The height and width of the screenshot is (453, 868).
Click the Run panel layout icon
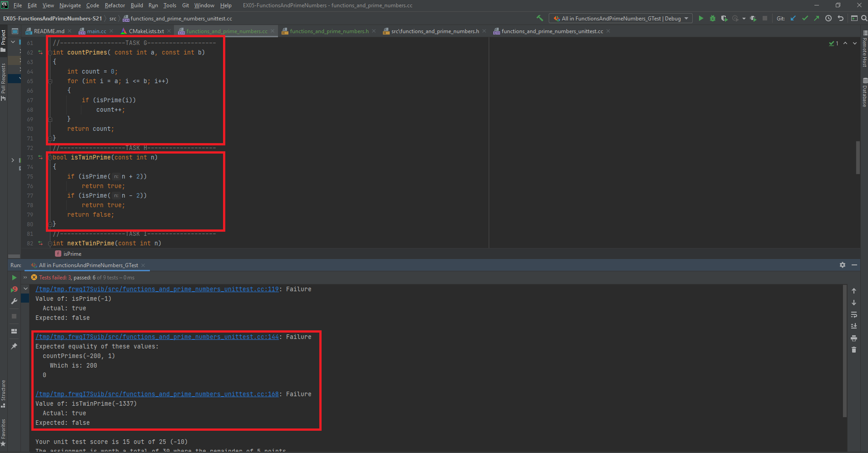pos(14,331)
